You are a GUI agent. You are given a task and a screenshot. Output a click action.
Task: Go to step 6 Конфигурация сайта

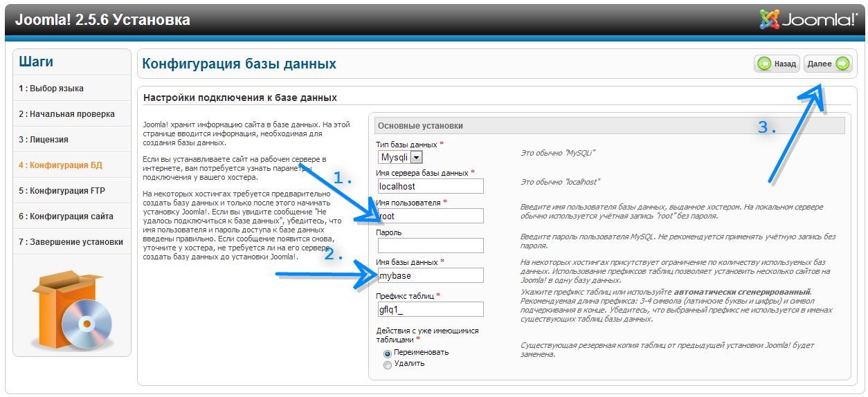click(66, 216)
